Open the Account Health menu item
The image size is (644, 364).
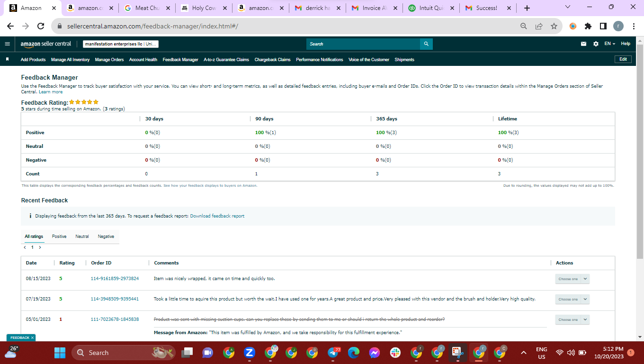[x=143, y=60]
